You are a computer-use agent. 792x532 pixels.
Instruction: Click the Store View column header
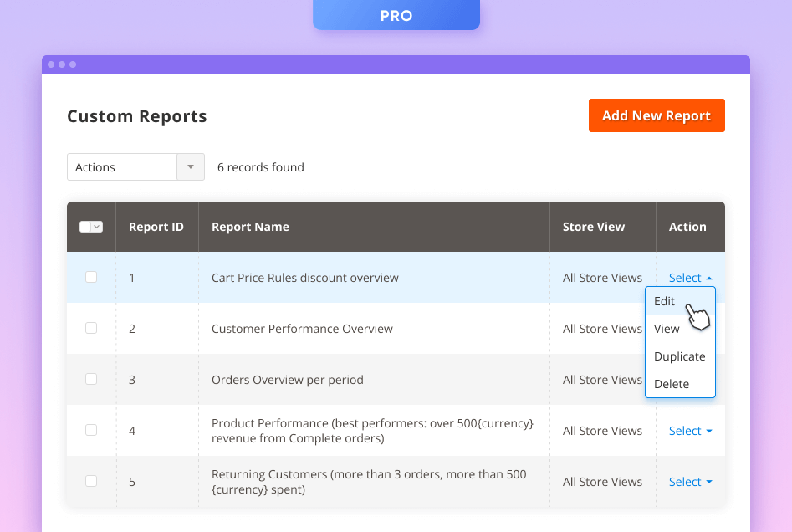[x=593, y=227]
